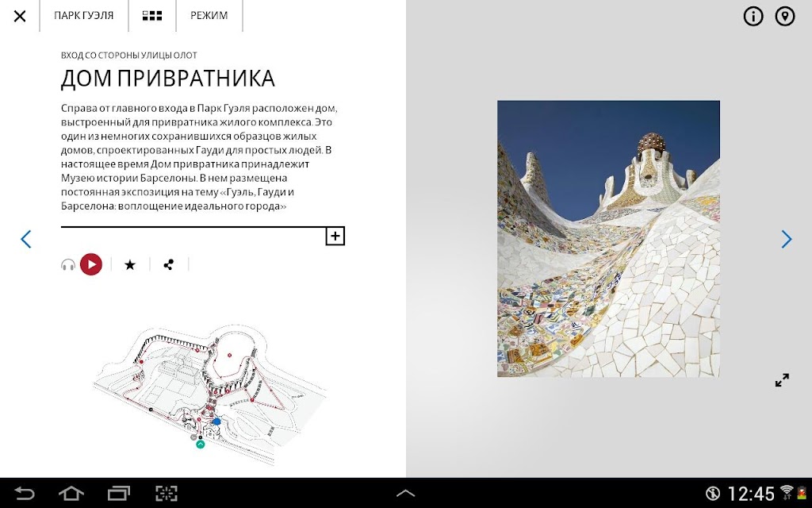Go to the previous stop with left arrow
The width and height of the screenshot is (812, 508).
tap(26, 239)
